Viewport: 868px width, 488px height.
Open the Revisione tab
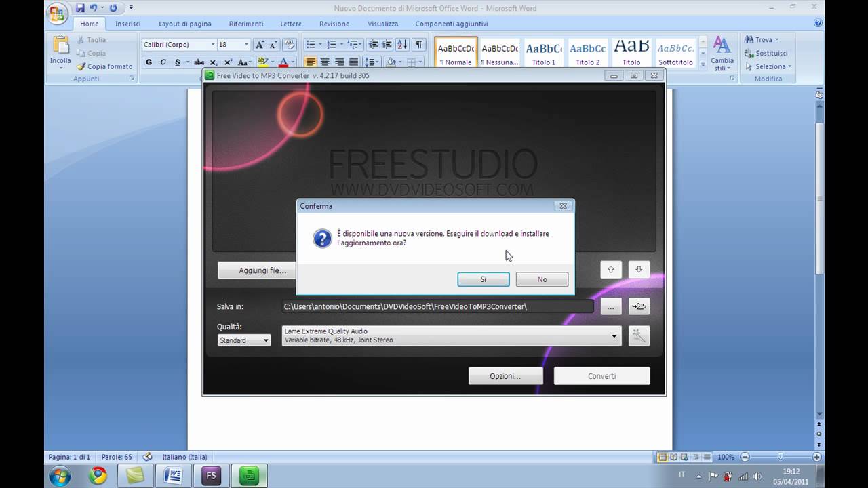(334, 24)
